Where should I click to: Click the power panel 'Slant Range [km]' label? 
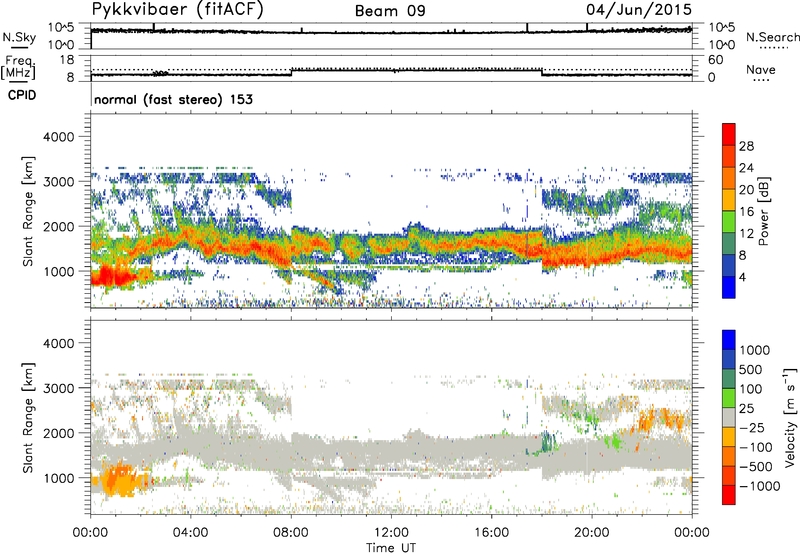click(28, 211)
